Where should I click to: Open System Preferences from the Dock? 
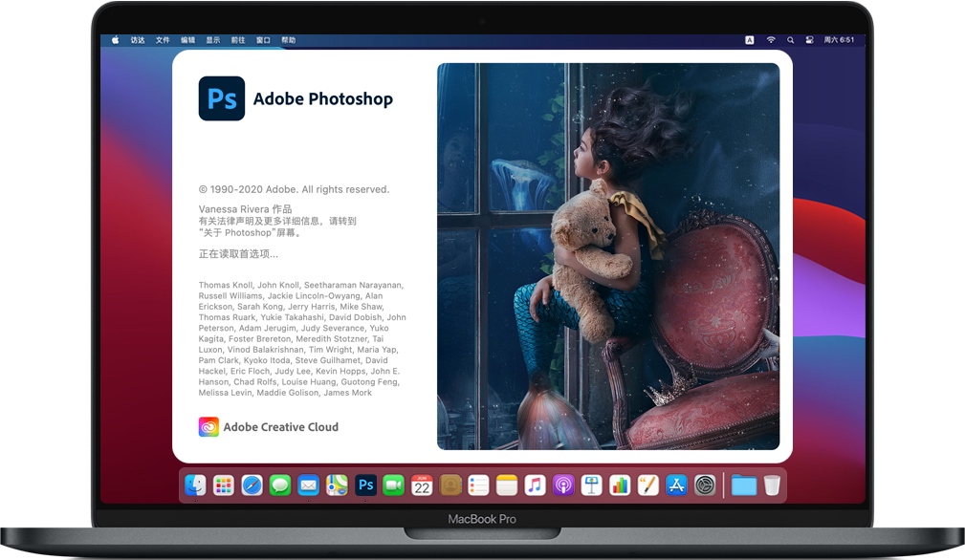pyautogui.click(x=704, y=485)
